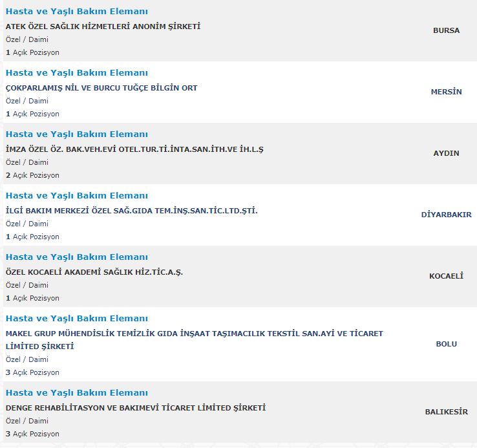
Task: Open the Bolu Hasta ve Yaşlı Bakım Elemanı posting
Action: click(77, 319)
